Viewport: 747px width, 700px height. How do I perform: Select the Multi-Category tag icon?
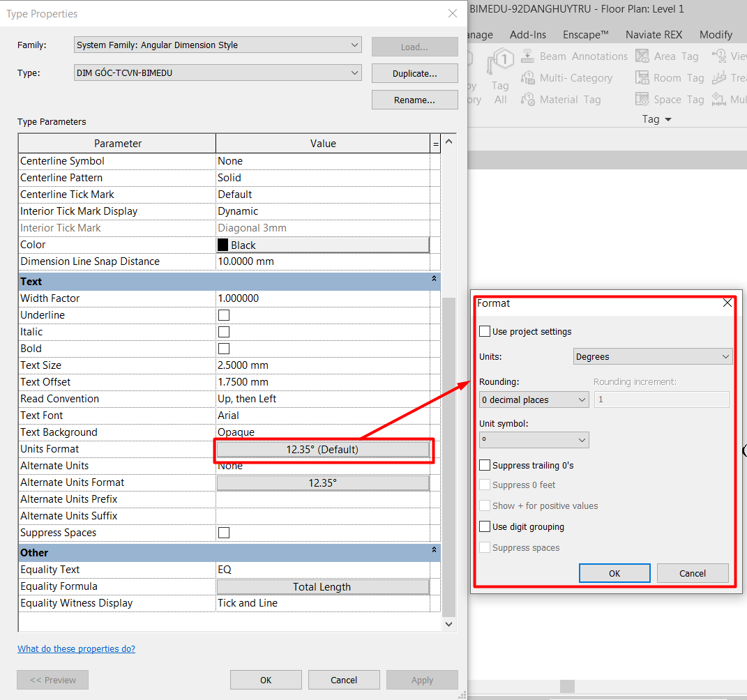tap(529, 78)
